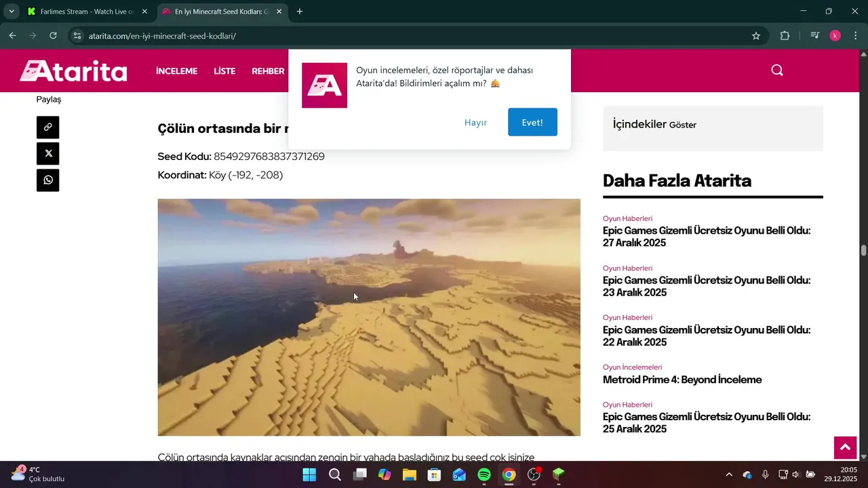This screenshot has height=488, width=868.
Task: Share the article on X
Action: pos(47,153)
